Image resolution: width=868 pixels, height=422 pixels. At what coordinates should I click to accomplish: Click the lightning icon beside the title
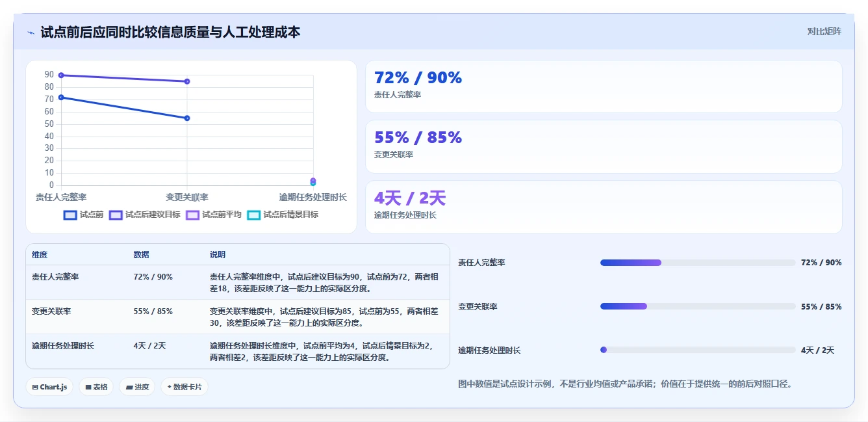[x=31, y=33]
